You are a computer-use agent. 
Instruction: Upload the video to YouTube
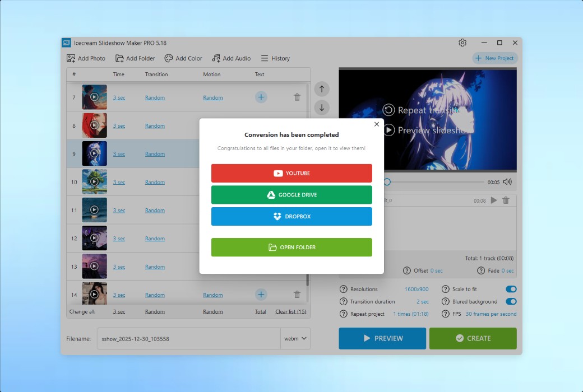coord(291,173)
